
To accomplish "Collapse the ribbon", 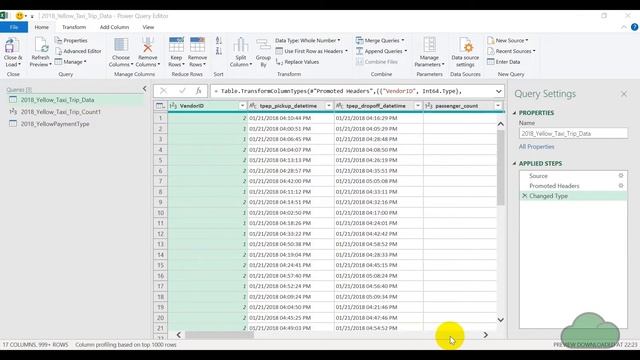I will pyautogui.click(x=624, y=27).
